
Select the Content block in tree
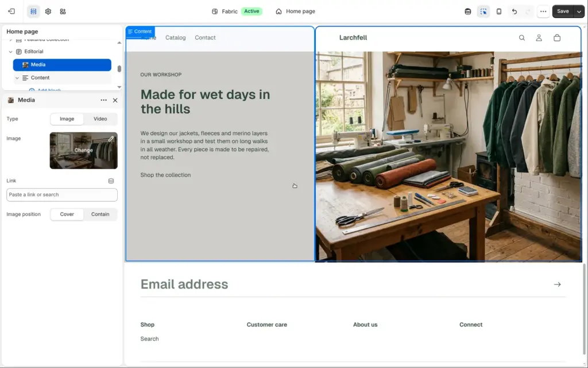(62, 78)
